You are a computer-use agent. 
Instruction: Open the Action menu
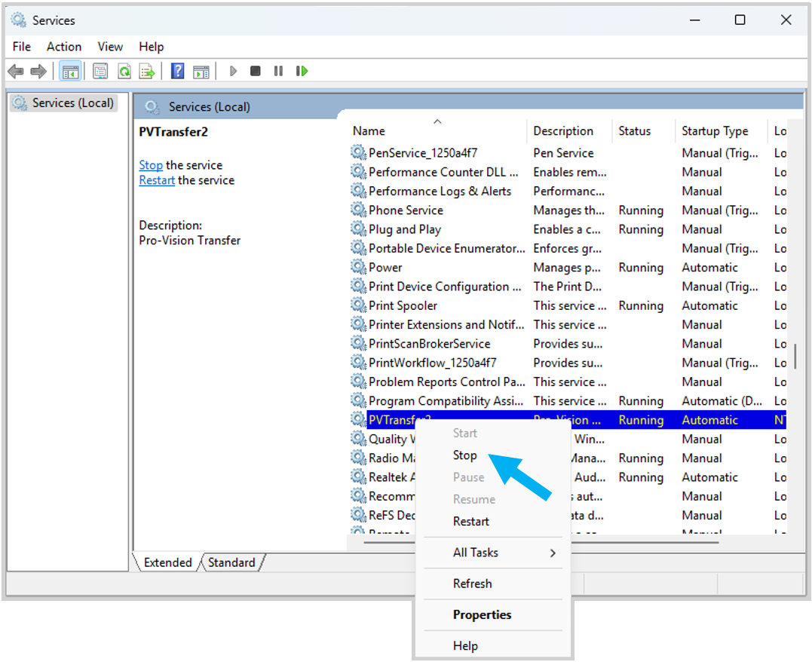(63, 47)
